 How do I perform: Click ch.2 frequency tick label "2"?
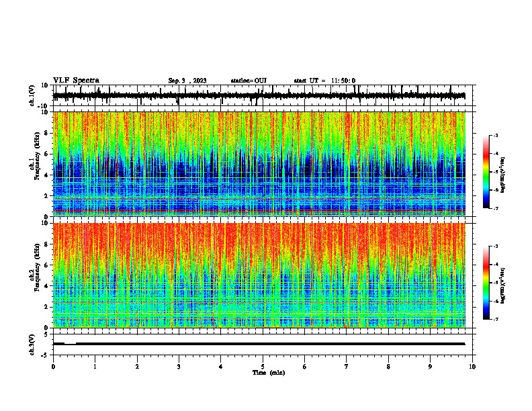(47, 307)
